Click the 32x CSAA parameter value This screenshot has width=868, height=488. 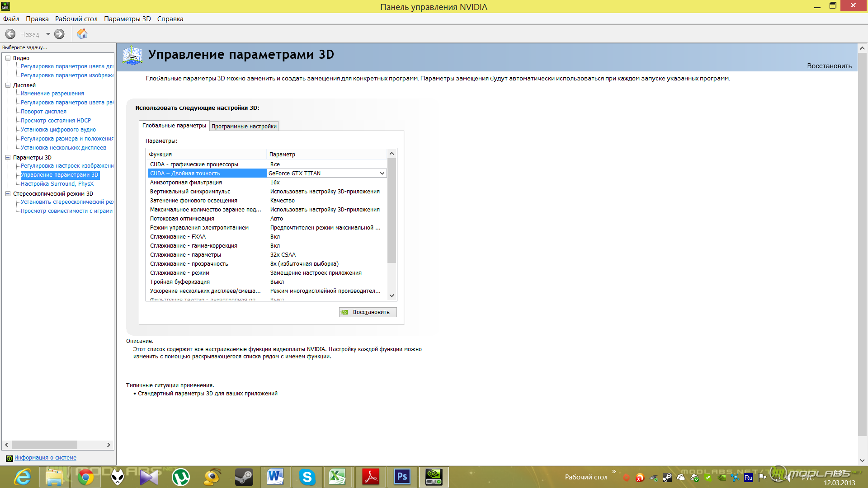click(x=283, y=255)
